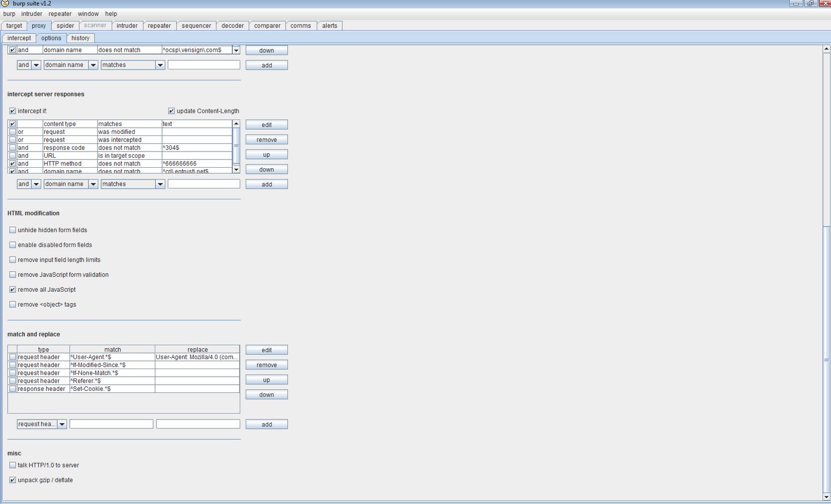Toggle 'update Content-Length' checkbox
The image size is (831, 504).
click(x=171, y=111)
